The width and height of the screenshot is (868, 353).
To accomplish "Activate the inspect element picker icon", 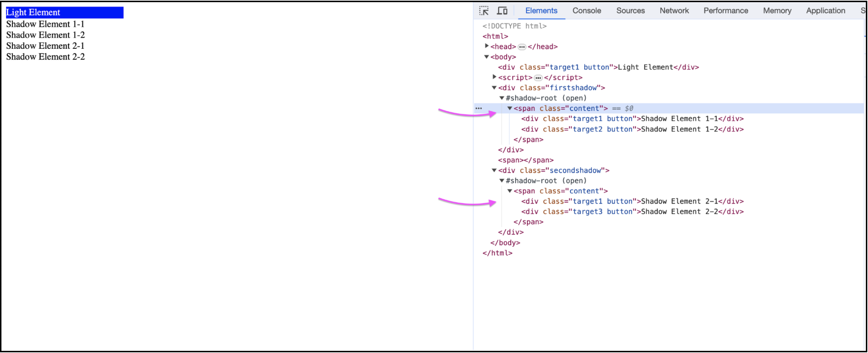I will [x=484, y=11].
